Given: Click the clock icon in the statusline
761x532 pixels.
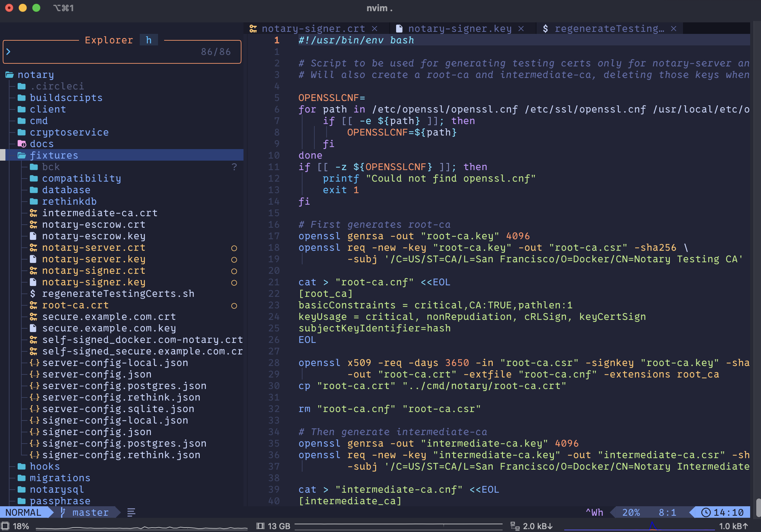Looking at the screenshot, I should (x=705, y=512).
